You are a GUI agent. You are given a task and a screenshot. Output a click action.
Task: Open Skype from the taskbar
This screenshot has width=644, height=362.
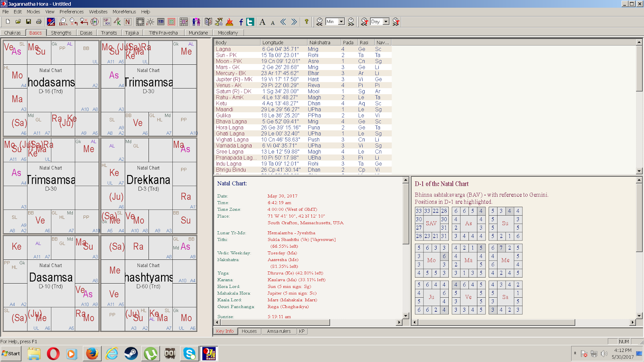pyautogui.click(x=189, y=354)
